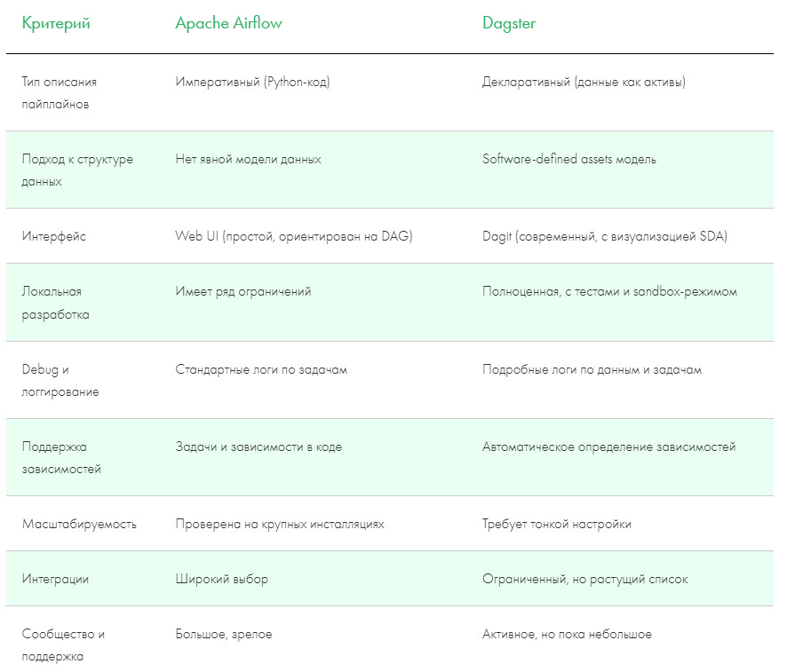Click "Активное, но пока небольшое" cell
The width and height of the screenshot is (787, 672).
tap(567, 634)
